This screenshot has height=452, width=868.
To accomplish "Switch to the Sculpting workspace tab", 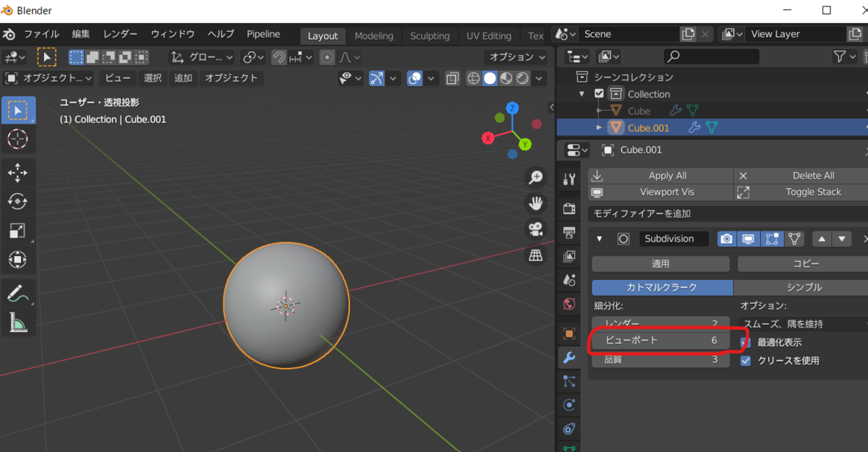I will click(x=430, y=36).
